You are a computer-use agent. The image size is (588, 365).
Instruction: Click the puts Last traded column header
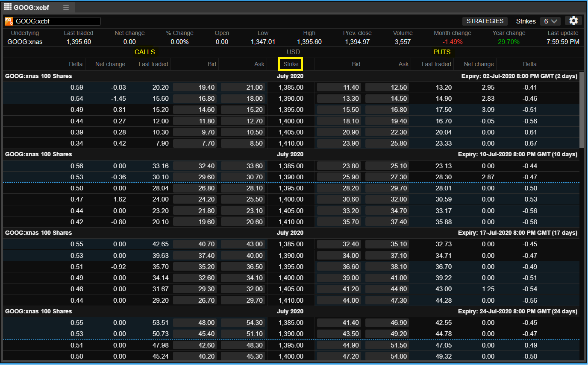click(436, 64)
